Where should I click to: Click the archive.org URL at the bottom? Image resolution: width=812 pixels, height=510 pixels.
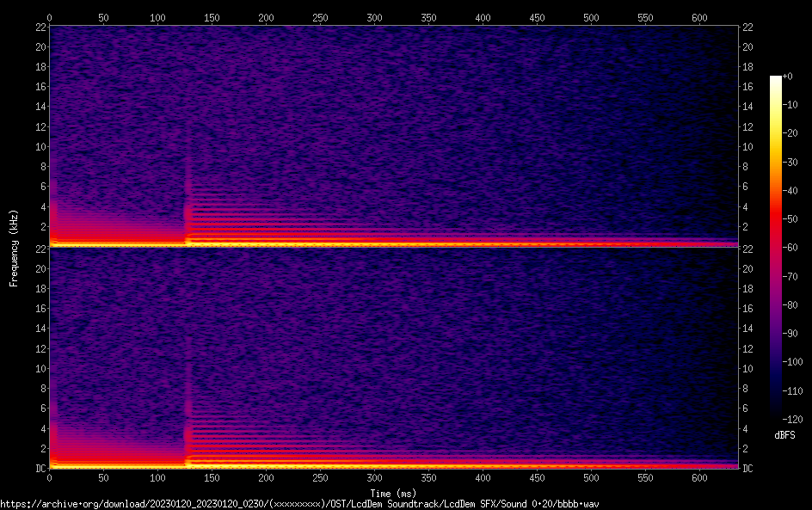pos(299,503)
